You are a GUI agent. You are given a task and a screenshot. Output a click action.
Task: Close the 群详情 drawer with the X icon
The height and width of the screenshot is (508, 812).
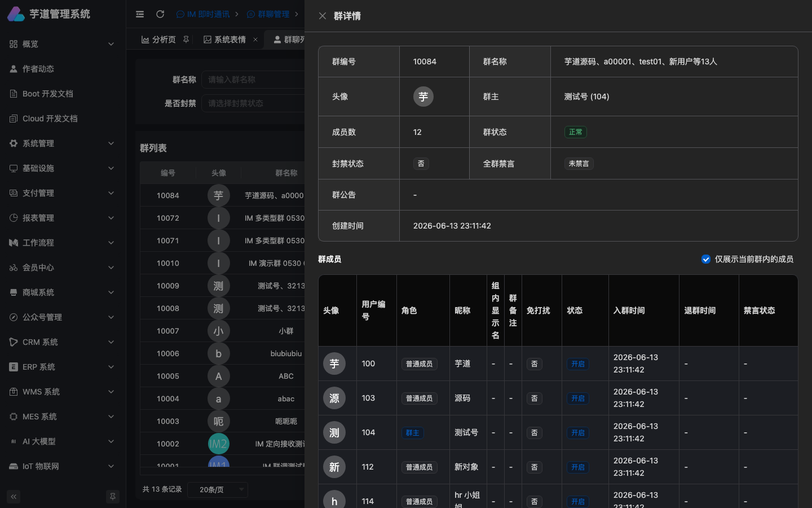(x=323, y=16)
